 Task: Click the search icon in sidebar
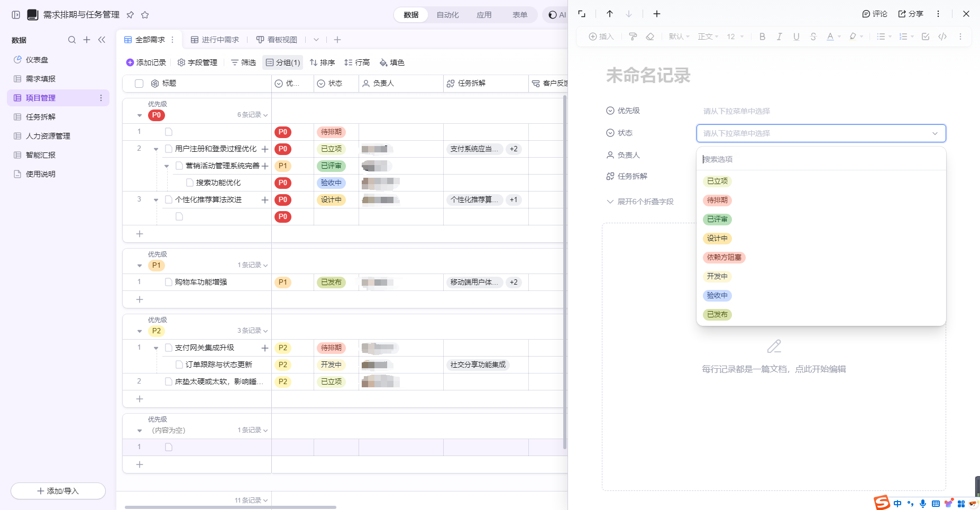point(72,40)
